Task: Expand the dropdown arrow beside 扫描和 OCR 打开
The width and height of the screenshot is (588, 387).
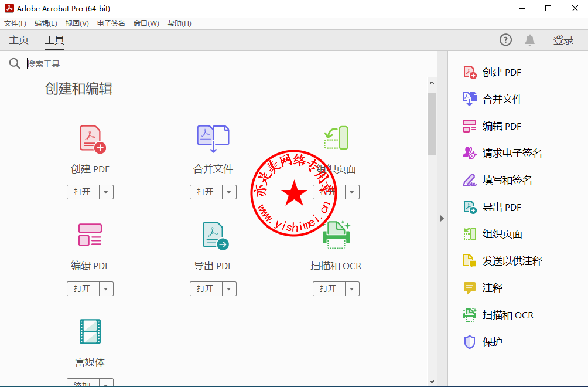Action: (x=352, y=289)
